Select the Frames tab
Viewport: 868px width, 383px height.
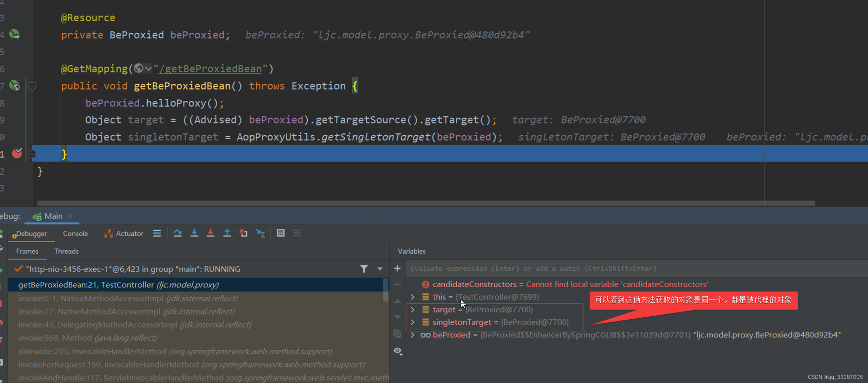[x=27, y=251]
